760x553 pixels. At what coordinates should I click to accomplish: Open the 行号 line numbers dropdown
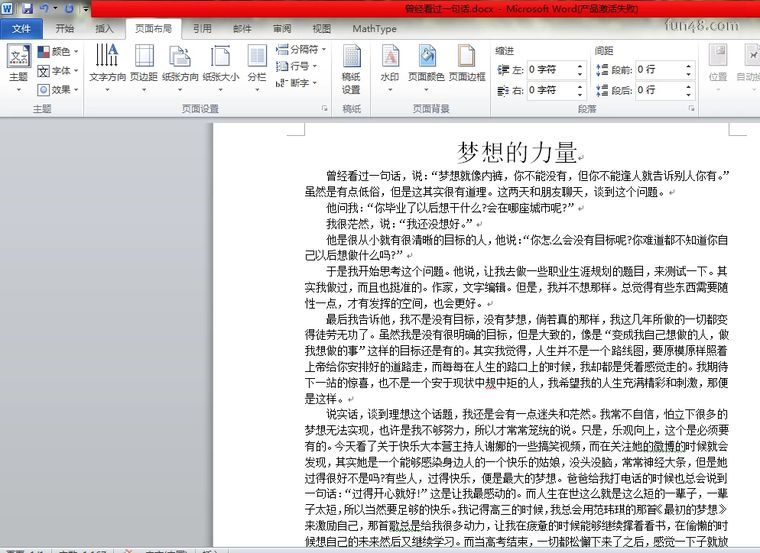297,66
